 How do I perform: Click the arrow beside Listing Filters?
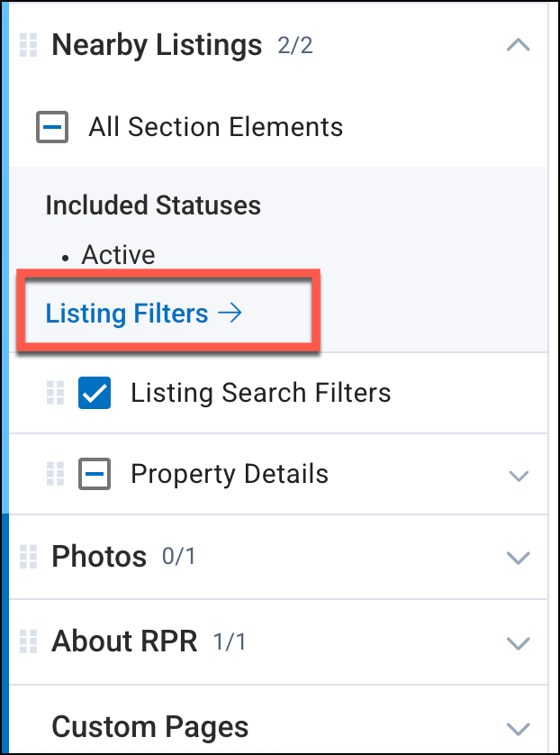pos(230,314)
